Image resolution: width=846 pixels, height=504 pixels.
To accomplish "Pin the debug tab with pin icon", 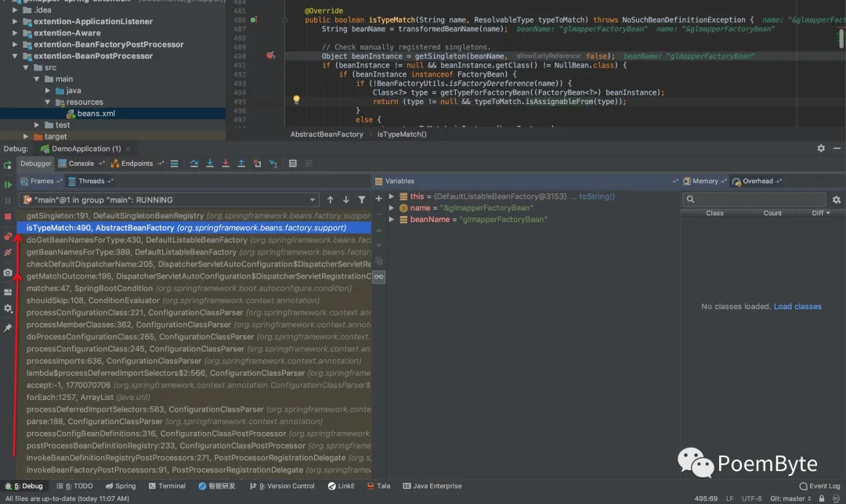I will click(x=8, y=328).
